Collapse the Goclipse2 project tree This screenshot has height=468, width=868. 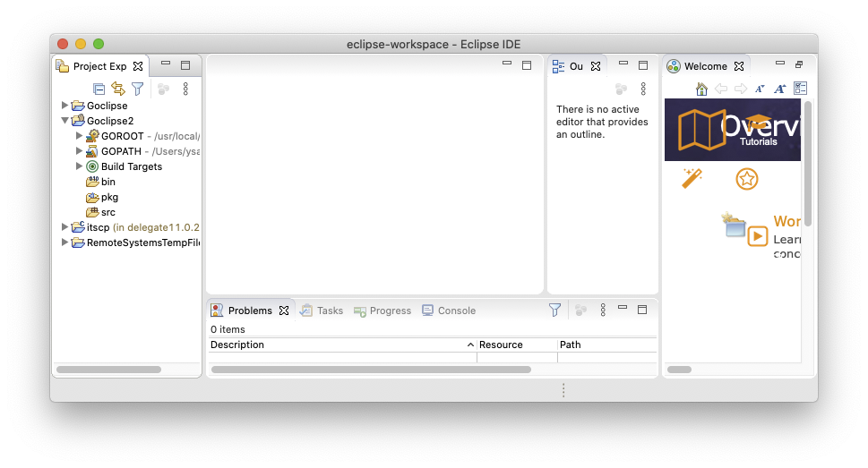point(64,121)
